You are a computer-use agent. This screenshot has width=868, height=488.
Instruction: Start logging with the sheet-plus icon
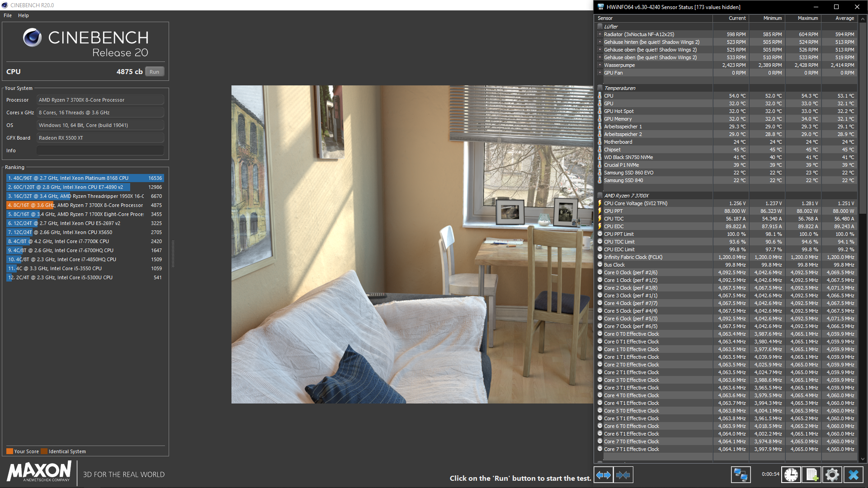(812, 475)
